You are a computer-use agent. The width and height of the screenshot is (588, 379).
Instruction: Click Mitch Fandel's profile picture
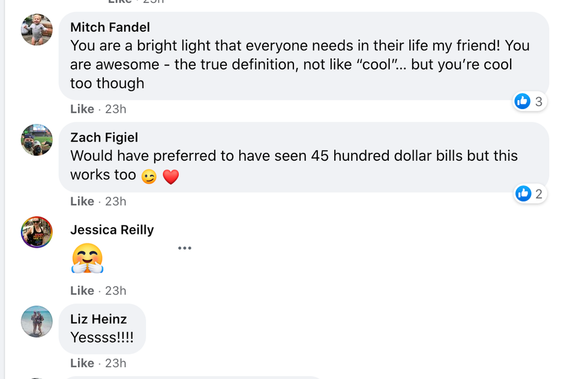(37, 30)
